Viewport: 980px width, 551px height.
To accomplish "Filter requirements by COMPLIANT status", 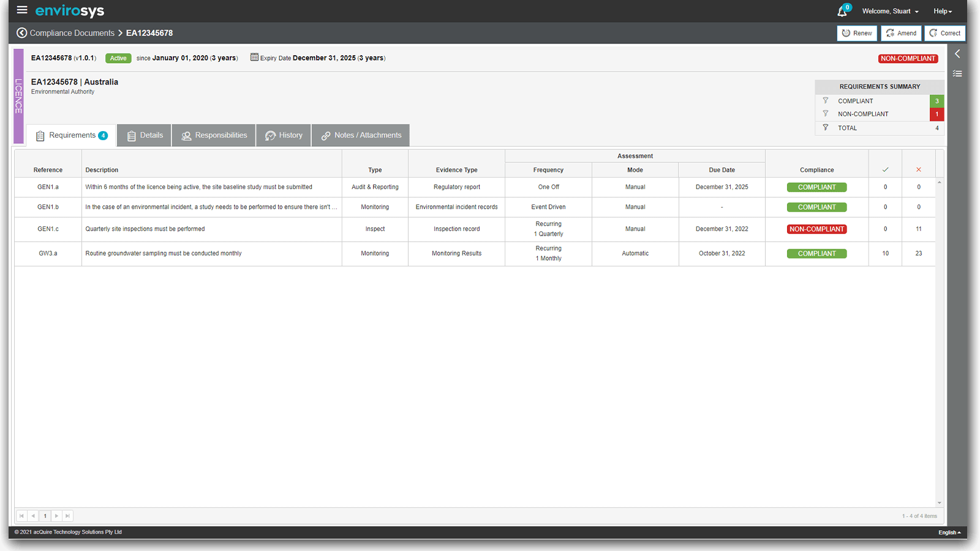I will (x=826, y=101).
